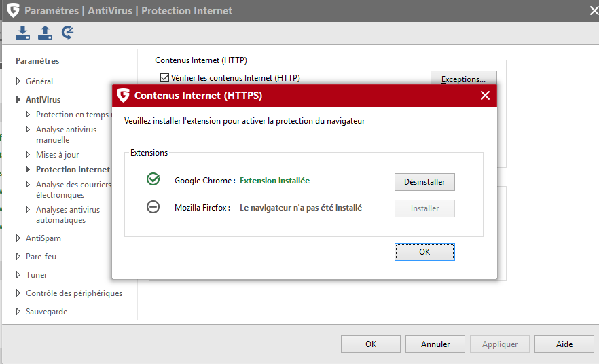Image resolution: width=599 pixels, height=364 pixels.
Task: Close the Contenus Internet (HTTPS) dialog
Action: pos(485,96)
